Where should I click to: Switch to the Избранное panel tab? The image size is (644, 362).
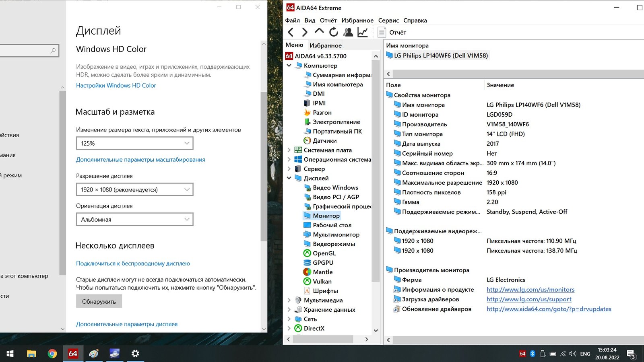tap(326, 45)
